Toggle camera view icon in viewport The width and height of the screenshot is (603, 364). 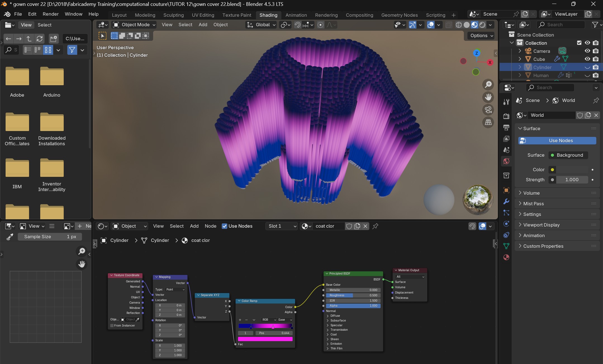(488, 110)
